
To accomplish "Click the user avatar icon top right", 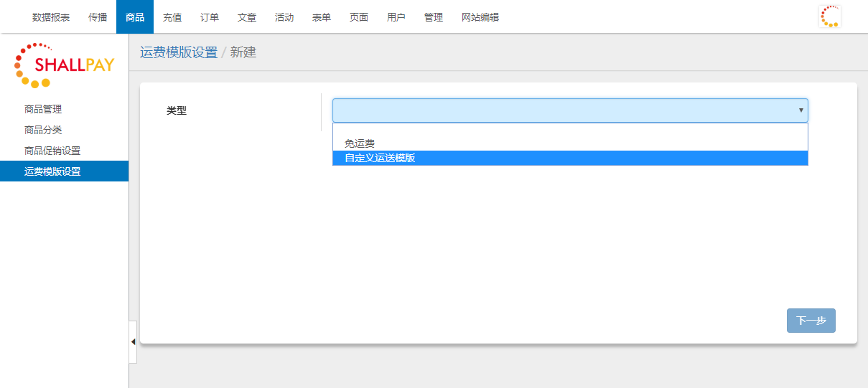I will [829, 16].
